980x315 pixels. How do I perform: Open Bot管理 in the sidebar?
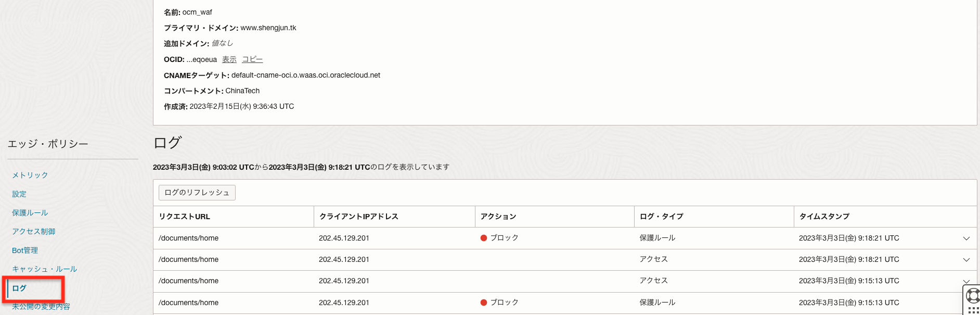point(25,250)
